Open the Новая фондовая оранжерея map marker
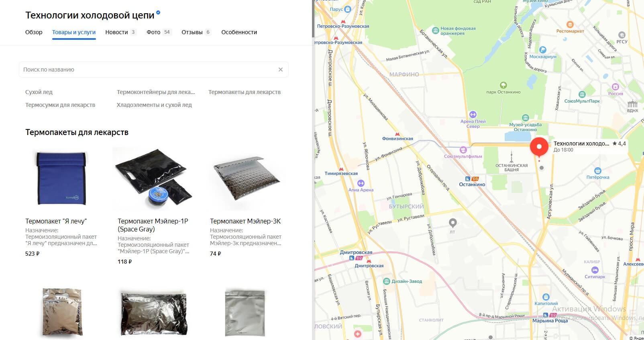This screenshot has width=644, height=340. (x=435, y=31)
